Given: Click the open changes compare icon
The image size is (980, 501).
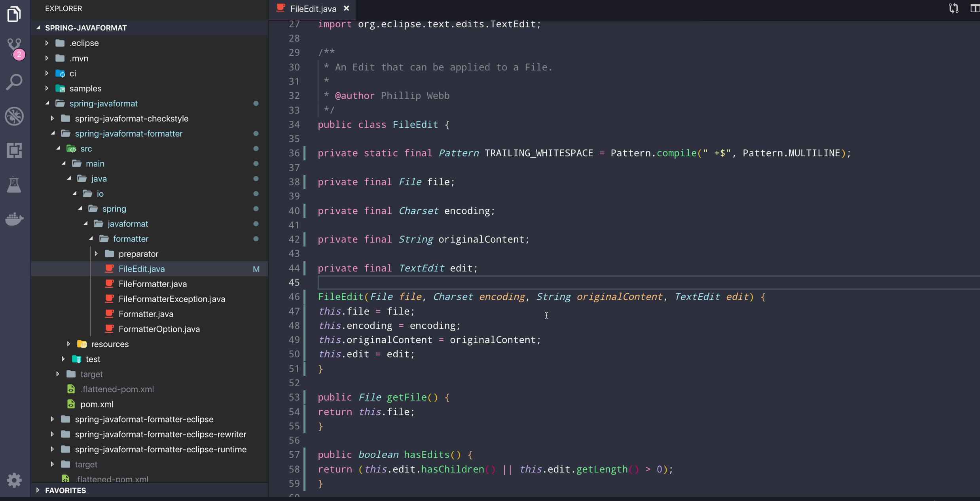Looking at the screenshot, I should (953, 8).
